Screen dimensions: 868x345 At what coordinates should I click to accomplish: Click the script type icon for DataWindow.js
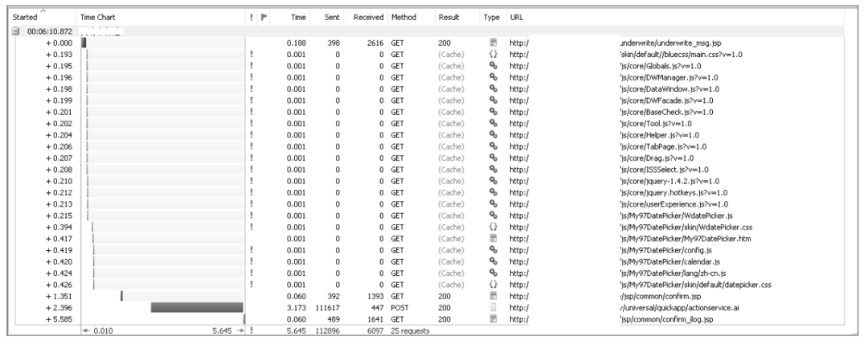493,88
